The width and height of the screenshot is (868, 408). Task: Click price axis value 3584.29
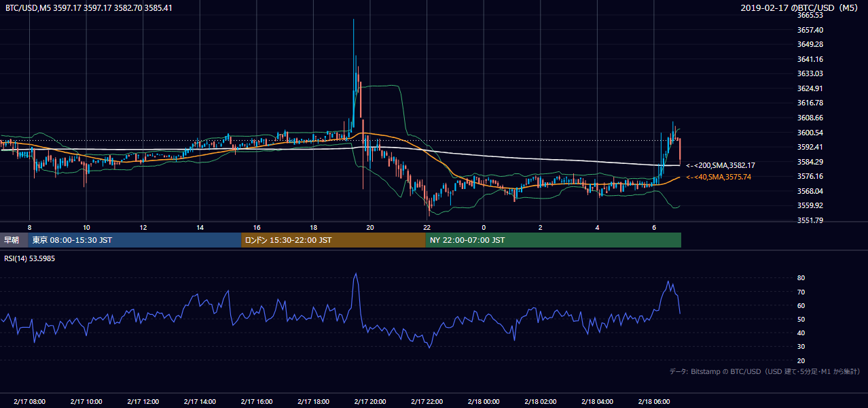(810, 162)
